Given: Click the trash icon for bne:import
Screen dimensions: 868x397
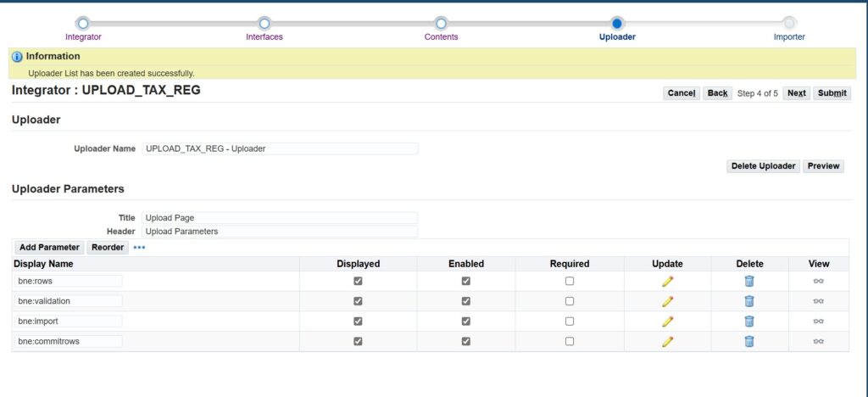Looking at the screenshot, I should pos(749,321).
